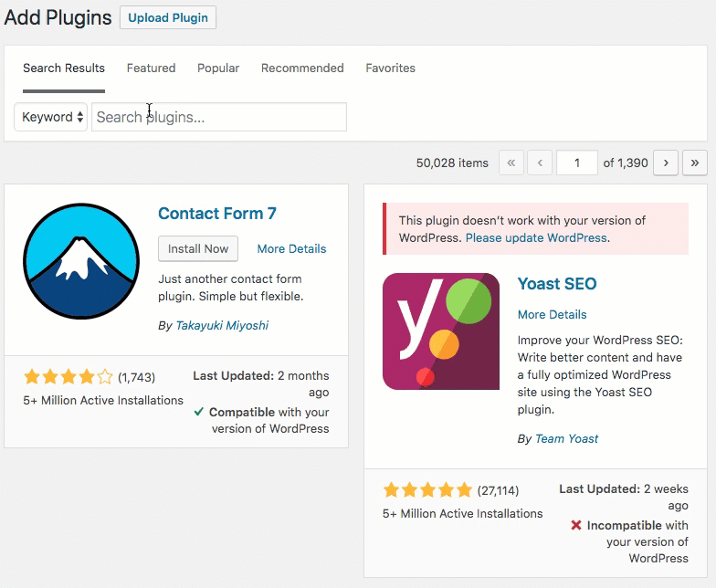
Task: Go to the Favorites tab
Action: tap(391, 68)
